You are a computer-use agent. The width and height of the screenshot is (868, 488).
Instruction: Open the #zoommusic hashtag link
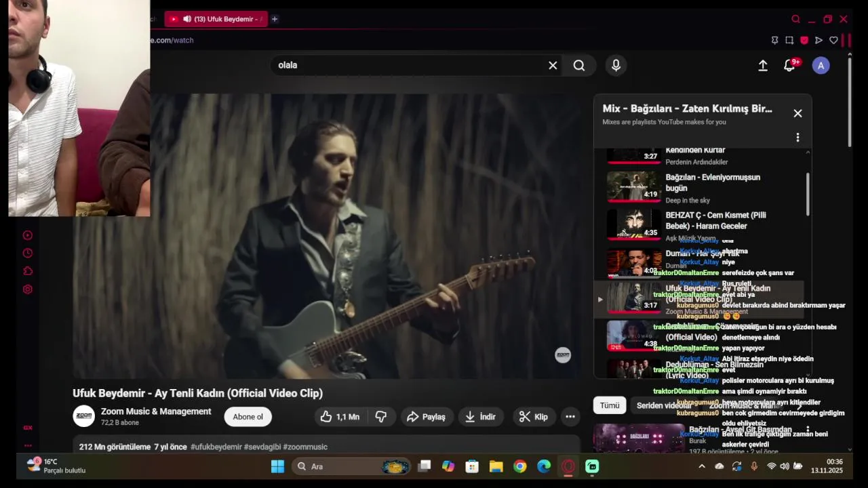click(x=305, y=447)
